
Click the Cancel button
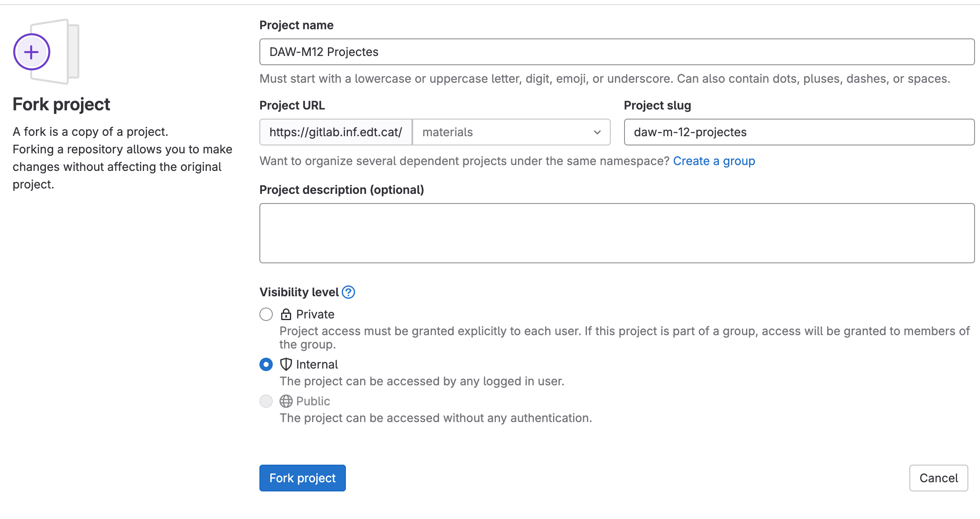(938, 478)
